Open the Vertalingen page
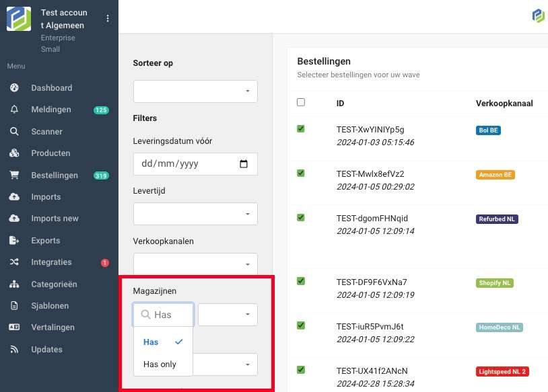 click(x=53, y=327)
